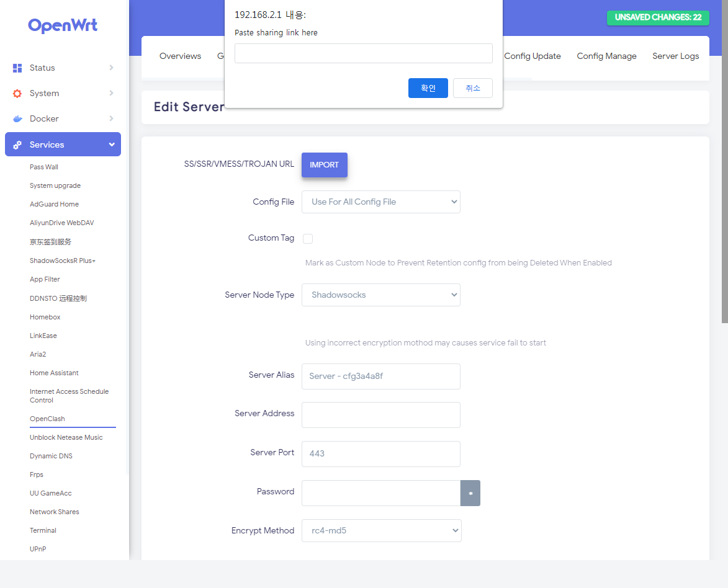The width and height of the screenshot is (728, 588).
Task: Switch to the Server Logs tab
Action: coord(675,56)
